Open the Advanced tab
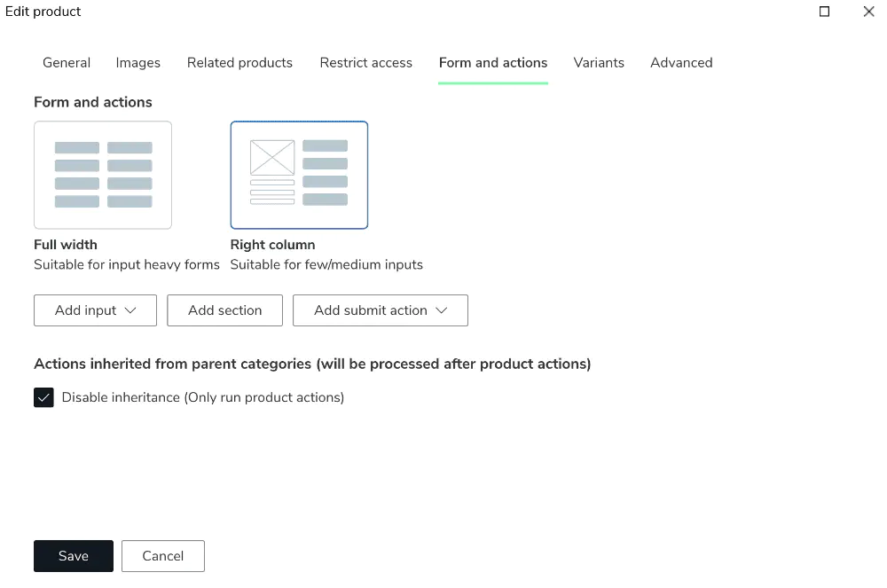 click(x=681, y=63)
